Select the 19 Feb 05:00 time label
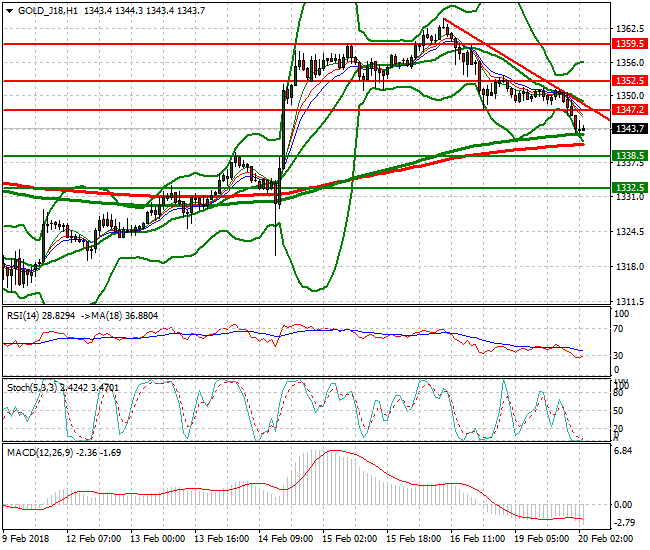The height and width of the screenshot is (550, 650). tap(541, 539)
